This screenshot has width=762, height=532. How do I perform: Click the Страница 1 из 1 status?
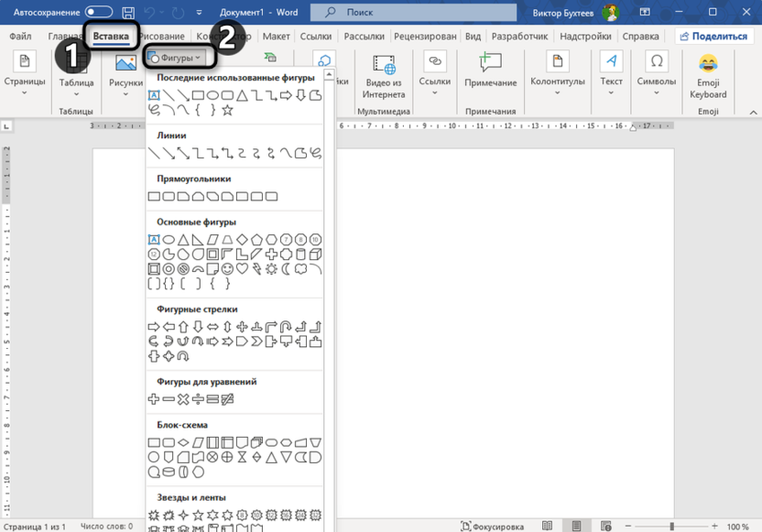coord(34,527)
